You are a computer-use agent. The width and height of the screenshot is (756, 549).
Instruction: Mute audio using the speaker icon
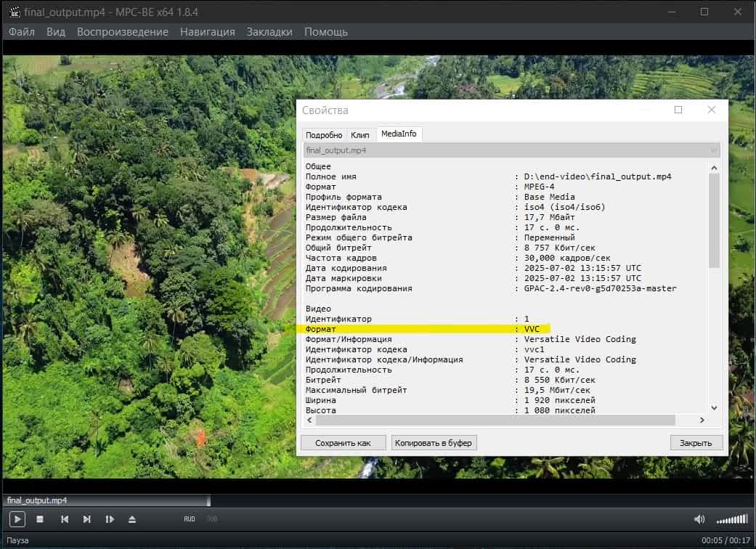(699, 519)
